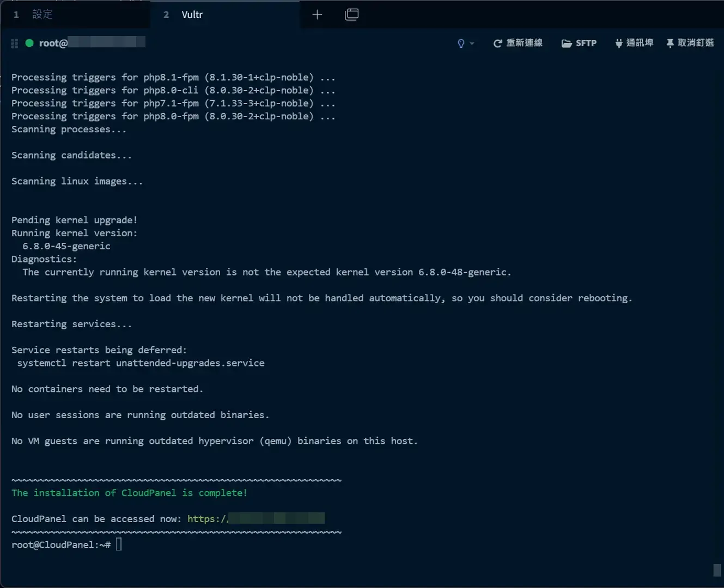Click the window layout icon beside the plus
Image resolution: width=724 pixels, height=588 pixels.
[x=352, y=15]
